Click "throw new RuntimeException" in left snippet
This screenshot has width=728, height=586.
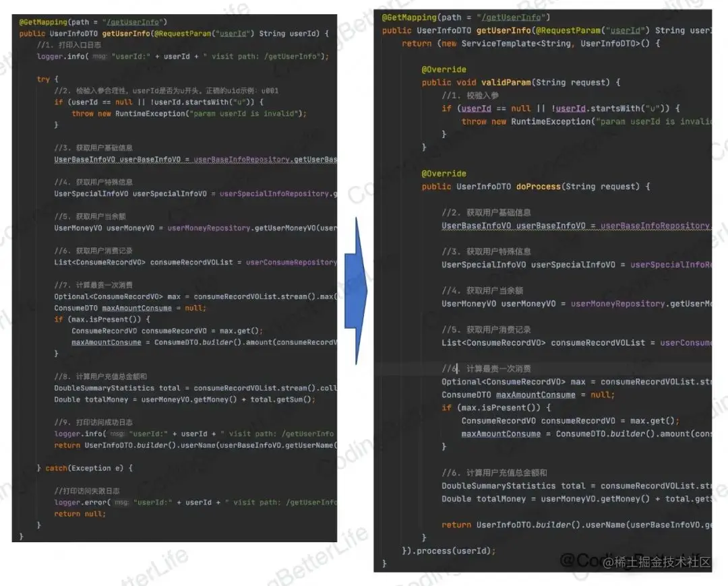click(128, 113)
